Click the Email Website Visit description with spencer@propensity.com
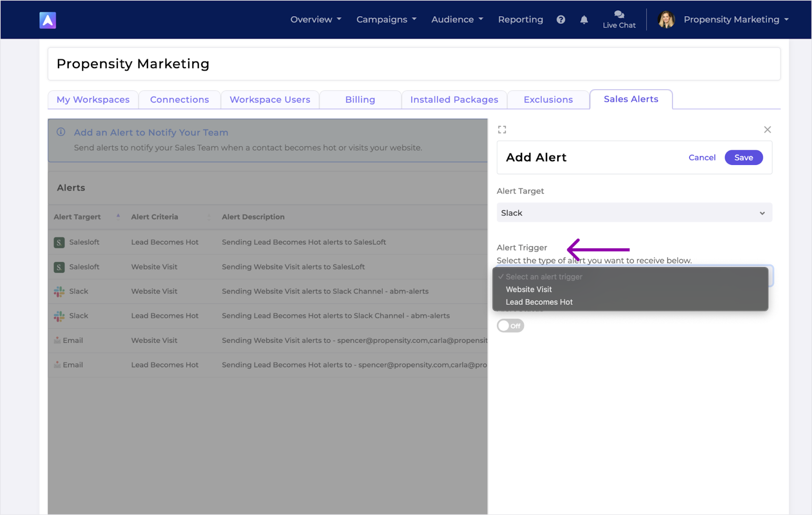 pyautogui.click(x=355, y=340)
